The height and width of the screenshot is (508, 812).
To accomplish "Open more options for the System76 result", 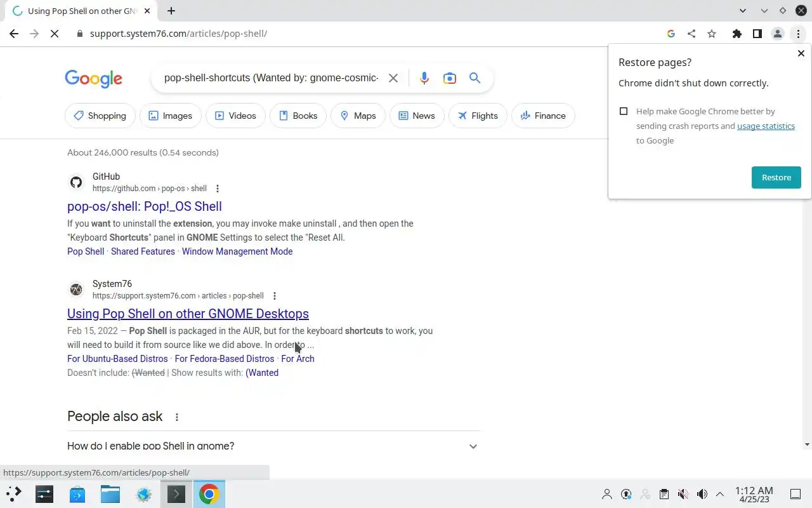I will (275, 296).
